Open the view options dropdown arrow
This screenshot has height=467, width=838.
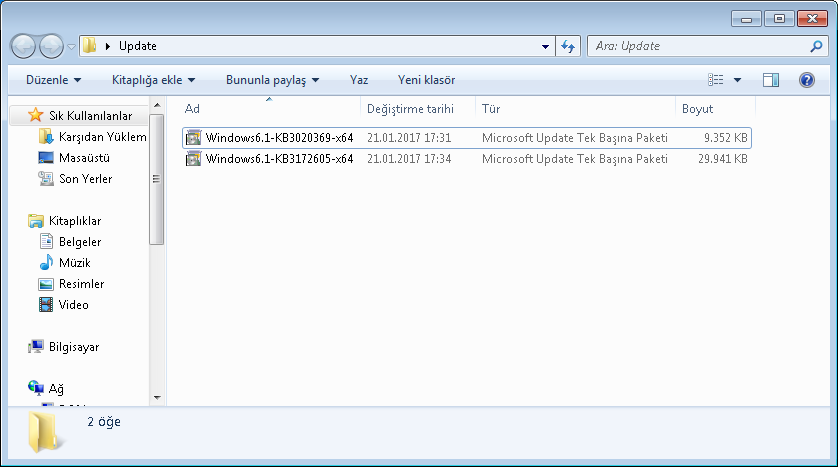(x=738, y=80)
